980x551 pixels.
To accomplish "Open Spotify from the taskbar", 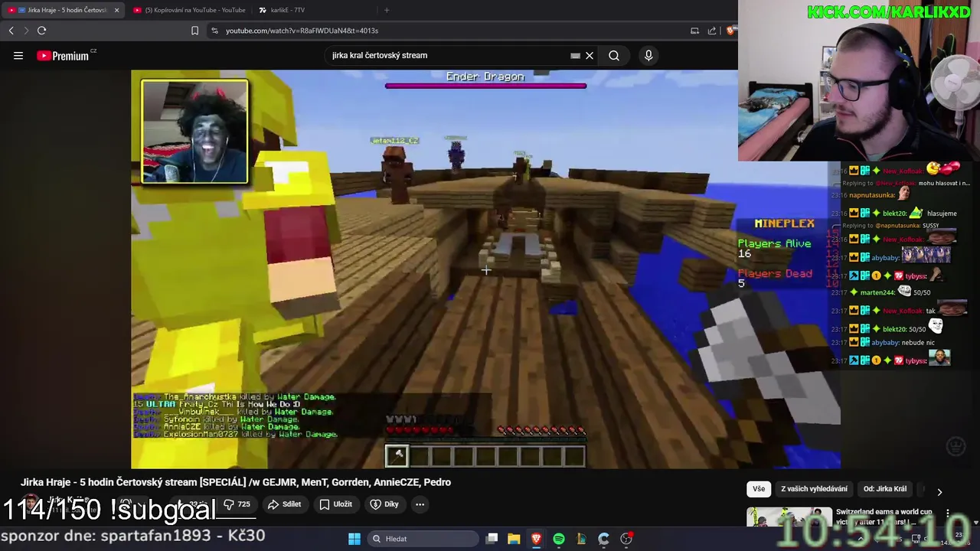I will 559,539.
